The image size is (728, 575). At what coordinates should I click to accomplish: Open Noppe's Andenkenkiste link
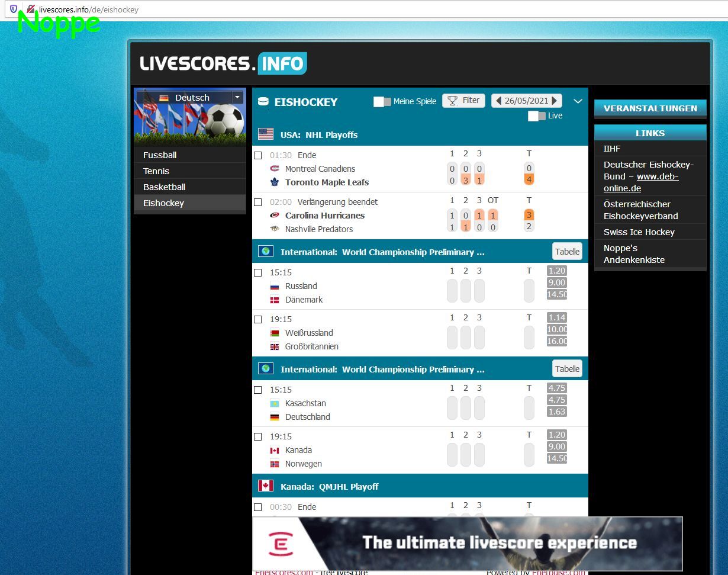(634, 254)
